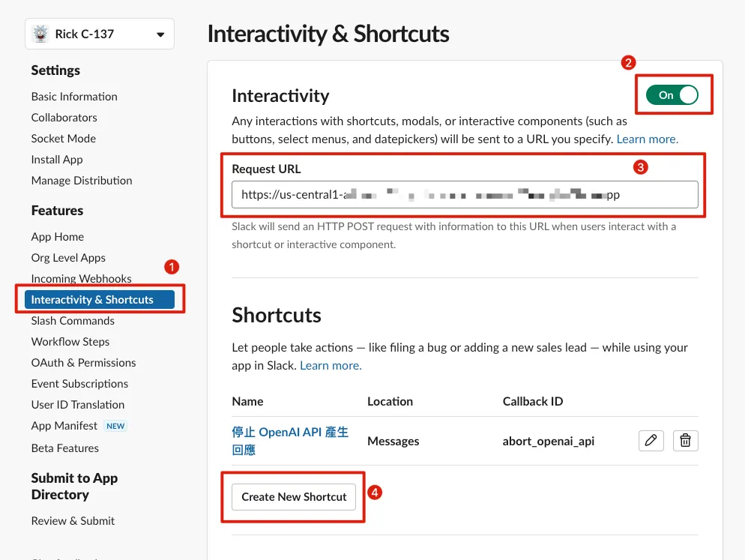Screen dimensions: 745x560
Task: Click the pencil edit icon for abort_openai_api shortcut
Action: pyautogui.click(x=651, y=441)
